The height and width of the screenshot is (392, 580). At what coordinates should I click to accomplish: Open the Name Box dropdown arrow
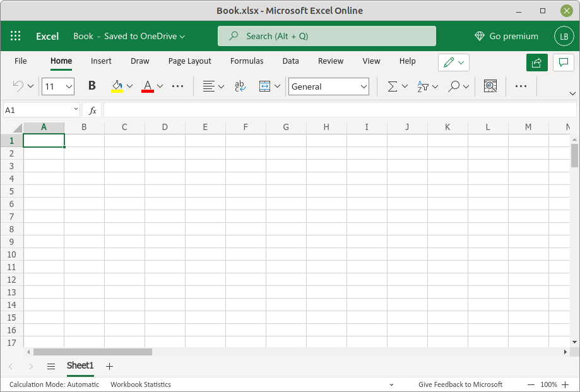pyautogui.click(x=76, y=109)
